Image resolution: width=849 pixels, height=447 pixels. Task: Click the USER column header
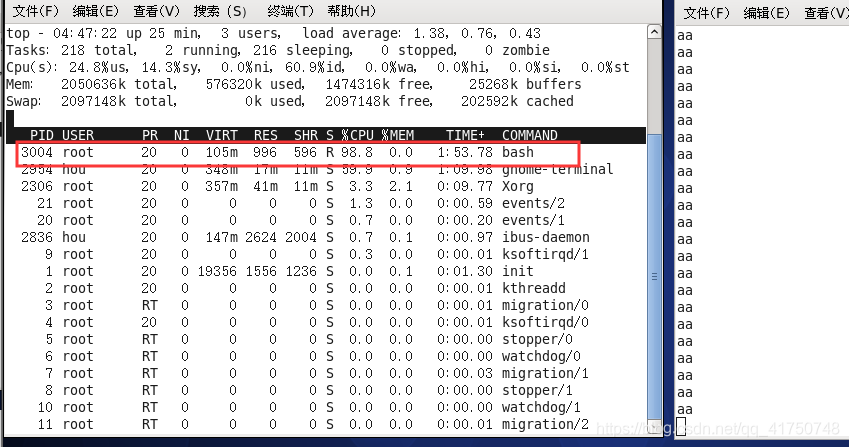pos(78,135)
